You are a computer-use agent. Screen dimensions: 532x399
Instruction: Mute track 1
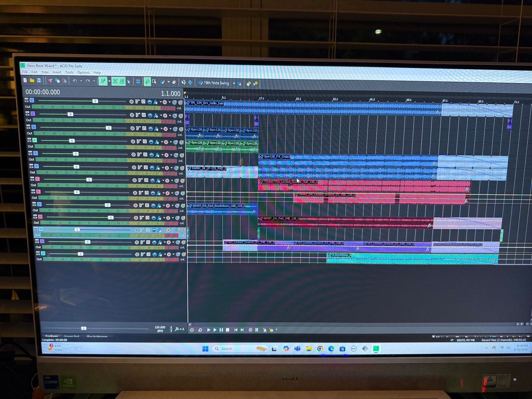click(x=175, y=102)
